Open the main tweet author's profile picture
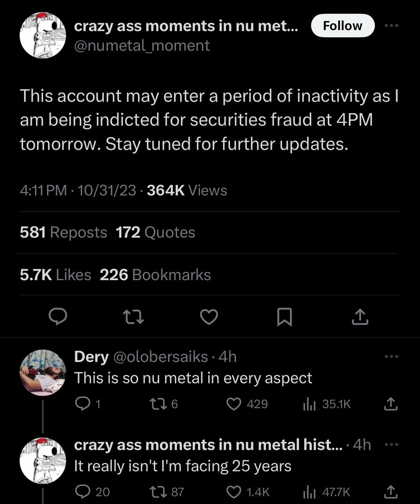Viewport: 420px width, 504px height. 44,35
